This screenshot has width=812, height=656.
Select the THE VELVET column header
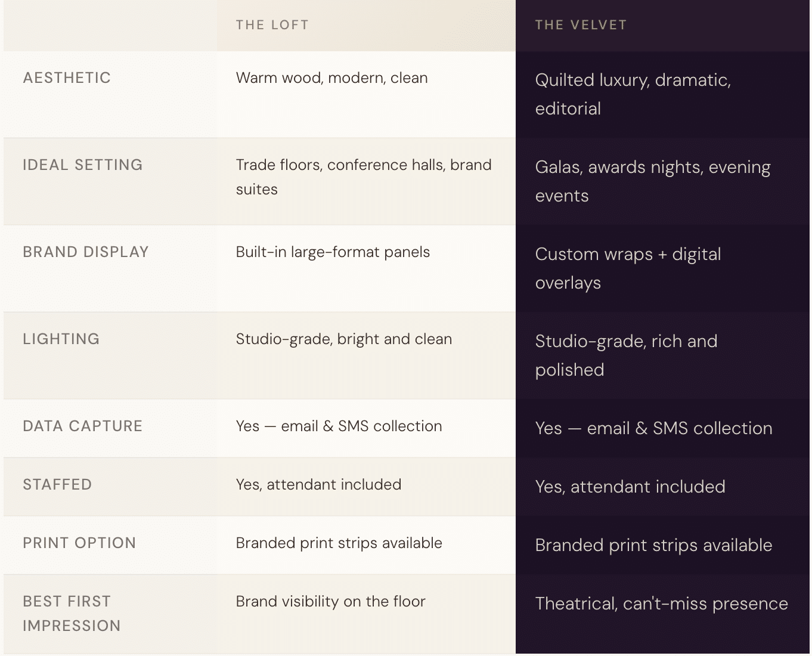click(581, 25)
